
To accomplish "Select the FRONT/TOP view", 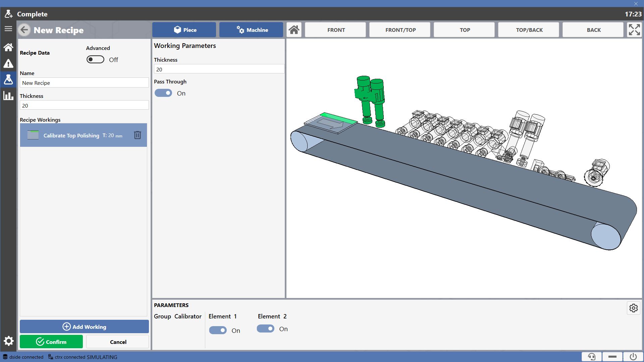I will (400, 30).
